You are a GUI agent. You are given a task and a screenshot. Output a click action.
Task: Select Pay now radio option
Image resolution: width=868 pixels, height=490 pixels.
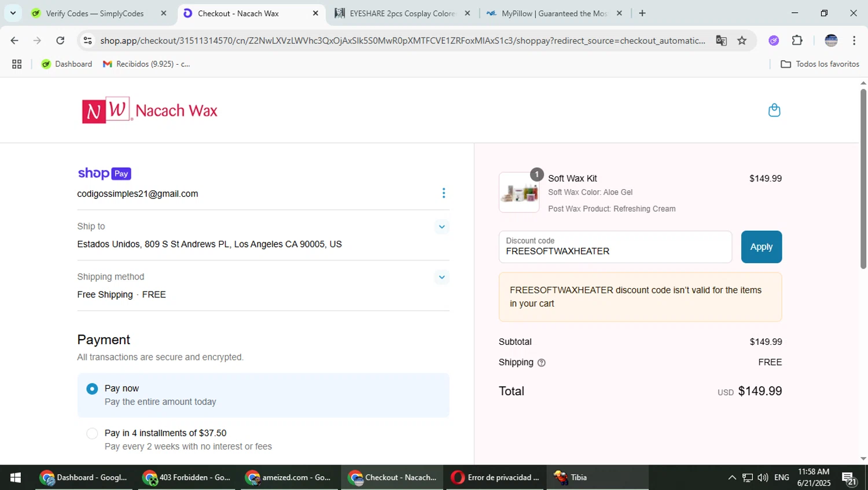point(92,389)
